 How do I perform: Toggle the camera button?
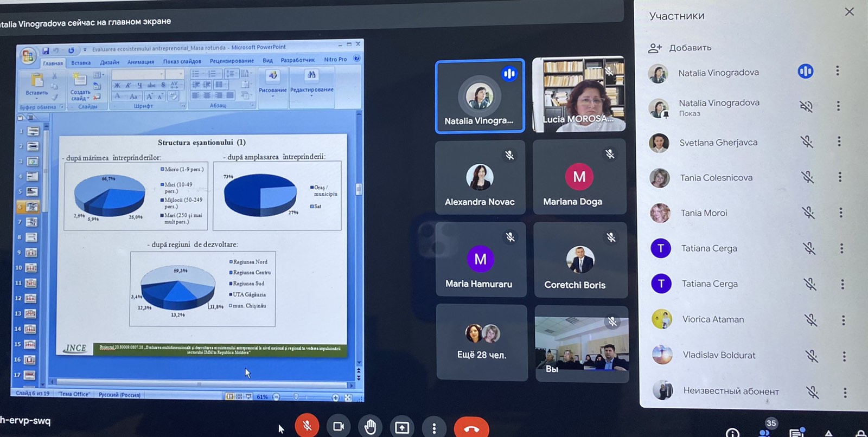tap(339, 427)
